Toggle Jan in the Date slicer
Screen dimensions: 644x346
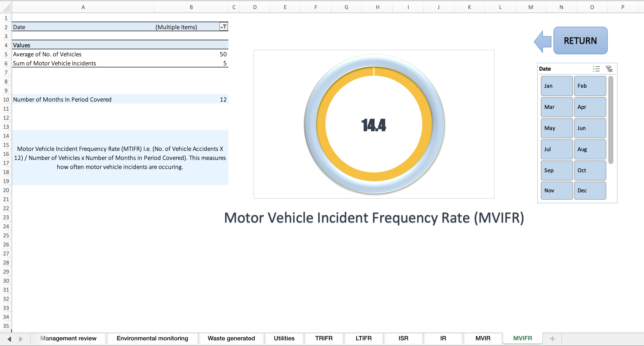[556, 86]
